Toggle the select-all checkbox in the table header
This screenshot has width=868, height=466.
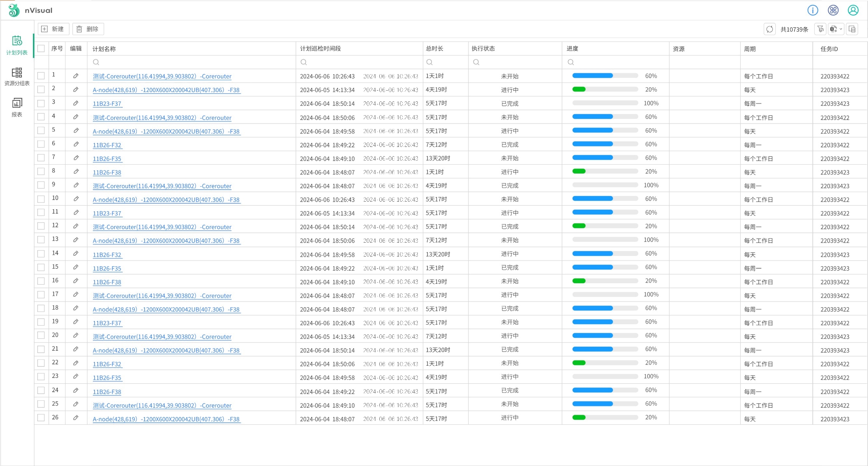click(x=41, y=48)
